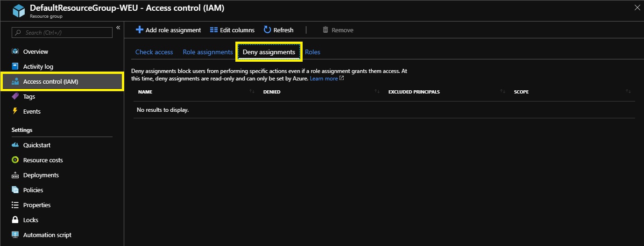Click the 'Resource group' subtitle text
Screen dimensions: 644x246
click(46, 16)
